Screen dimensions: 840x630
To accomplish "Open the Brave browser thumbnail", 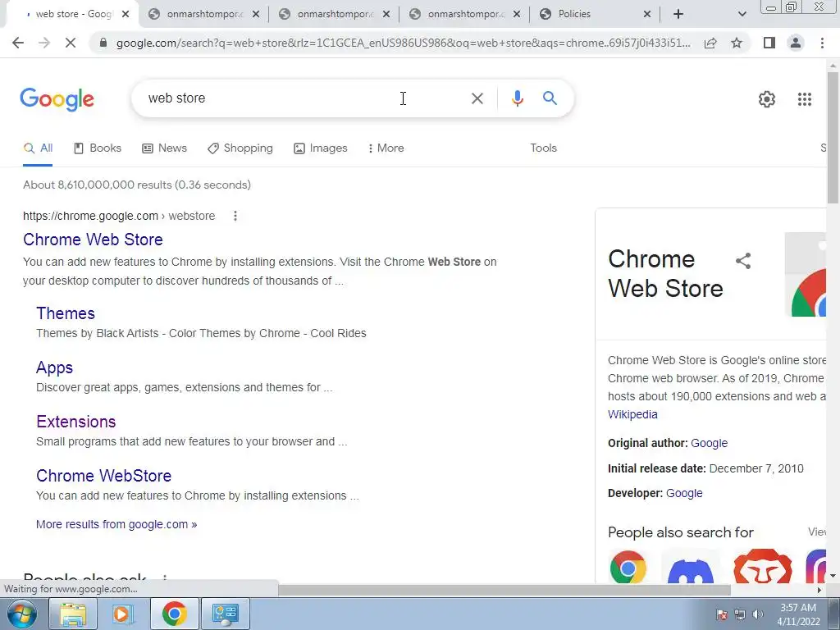I will click(762, 567).
